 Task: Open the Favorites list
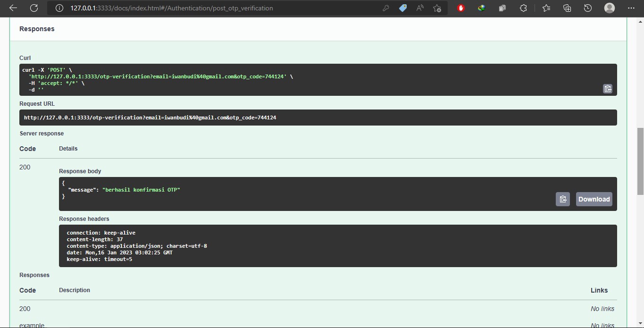(x=546, y=8)
